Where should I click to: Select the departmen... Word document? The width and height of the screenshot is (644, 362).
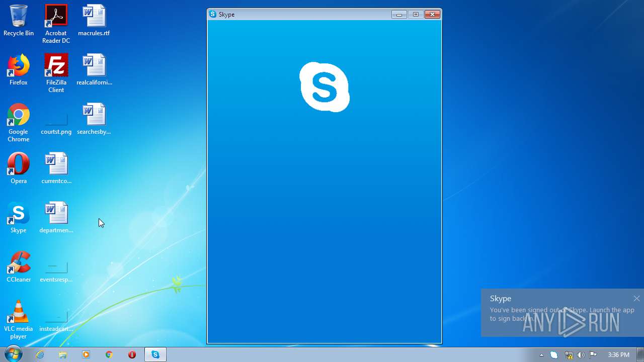pos(56,217)
